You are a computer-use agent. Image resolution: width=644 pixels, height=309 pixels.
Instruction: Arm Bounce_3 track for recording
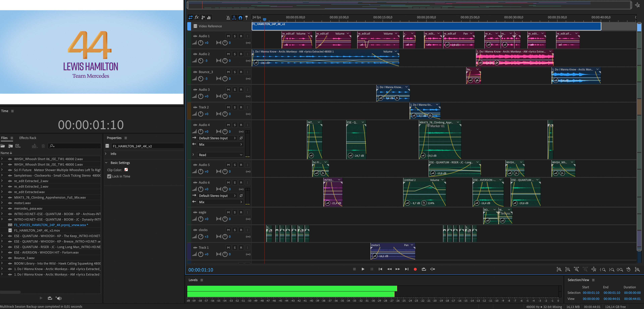point(241,72)
